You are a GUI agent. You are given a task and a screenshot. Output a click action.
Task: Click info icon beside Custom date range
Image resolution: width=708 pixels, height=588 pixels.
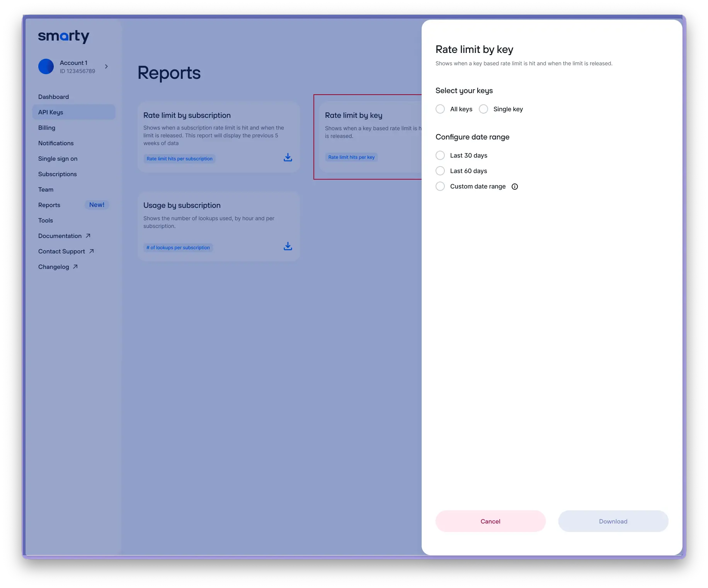click(x=515, y=187)
